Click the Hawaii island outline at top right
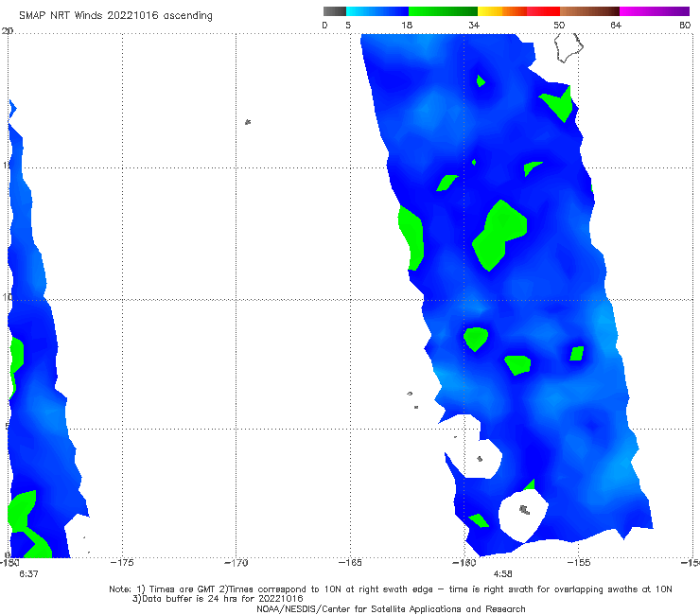The width and height of the screenshot is (700, 615). pos(569,48)
